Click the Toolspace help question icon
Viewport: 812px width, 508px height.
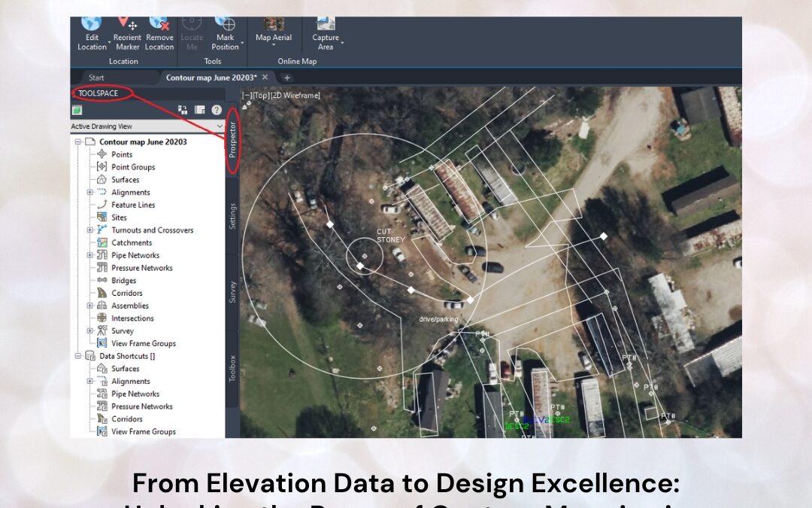pyautogui.click(x=217, y=110)
